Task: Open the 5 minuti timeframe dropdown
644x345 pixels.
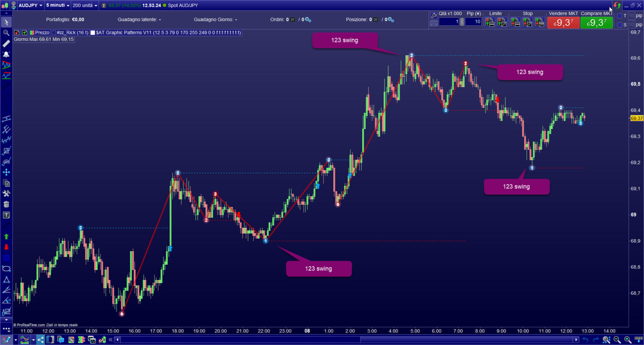Action: [x=57, y=5]
